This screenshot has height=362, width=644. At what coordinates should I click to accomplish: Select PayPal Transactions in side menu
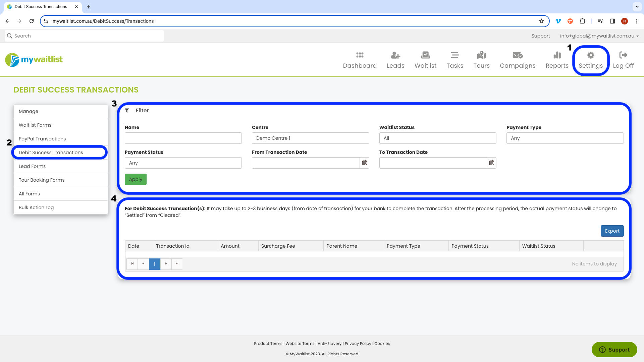pyautogui.click(x=61, y=139)
